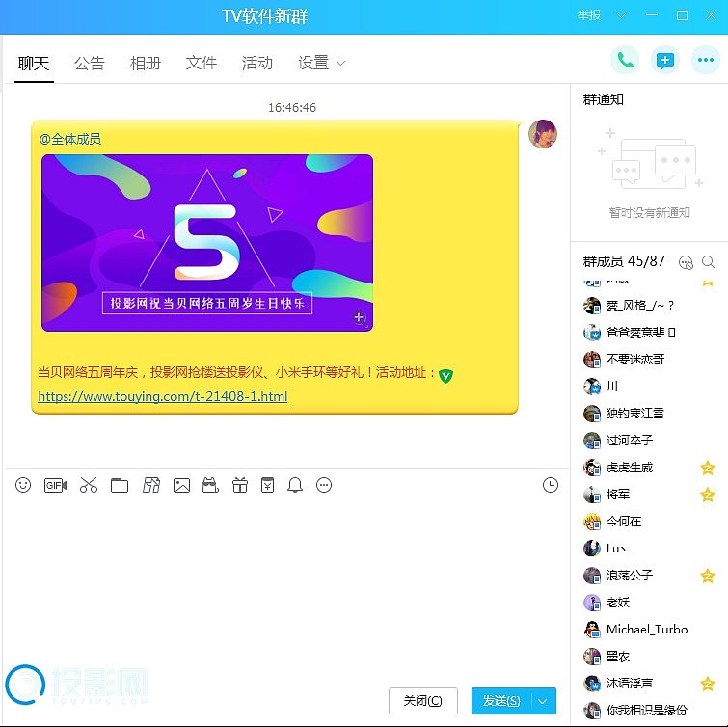Open the purple anniversary image thumbnail
The height and width of the screenshot is (727, 728).
tap(207, 243)
